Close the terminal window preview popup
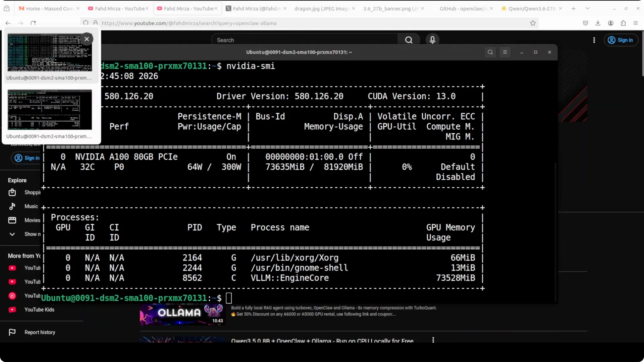This screenshot has height=362, width=644. click(x=87, y=39)
